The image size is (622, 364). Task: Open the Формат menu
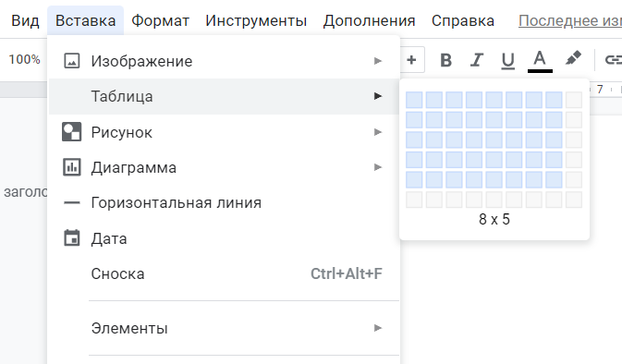(x=160, y=20)
